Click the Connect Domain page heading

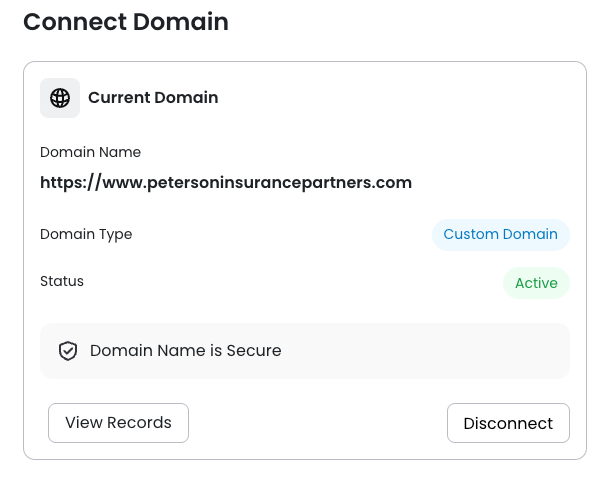(x=126, y=22)
